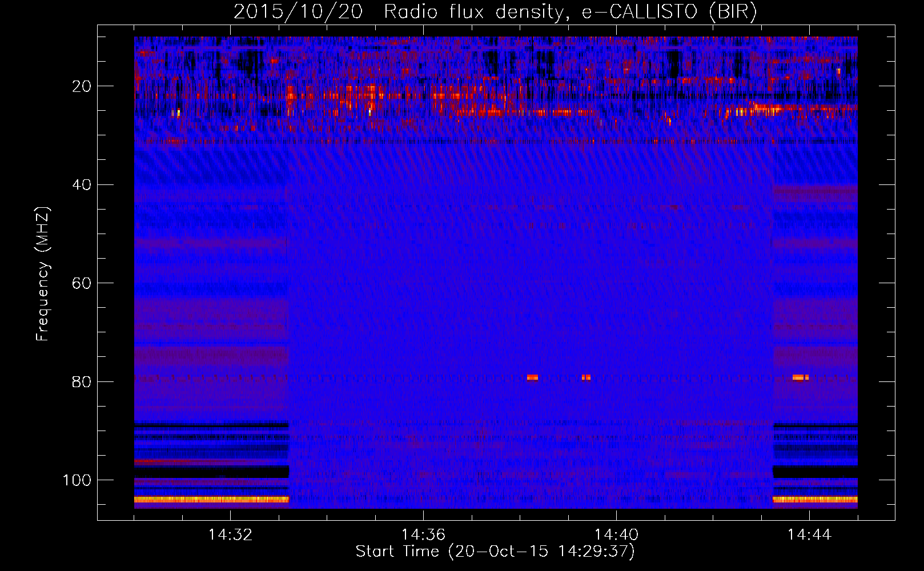Click the 14:44 time tick label
This screenshot has width=924, height=571.
coord(809,535)
